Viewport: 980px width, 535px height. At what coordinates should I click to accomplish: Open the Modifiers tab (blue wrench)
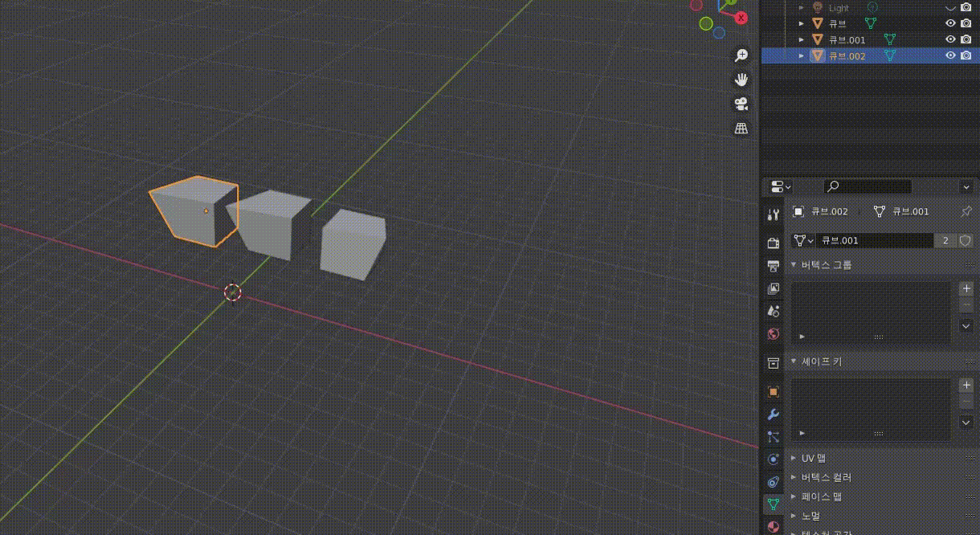[x=774, y=415]
